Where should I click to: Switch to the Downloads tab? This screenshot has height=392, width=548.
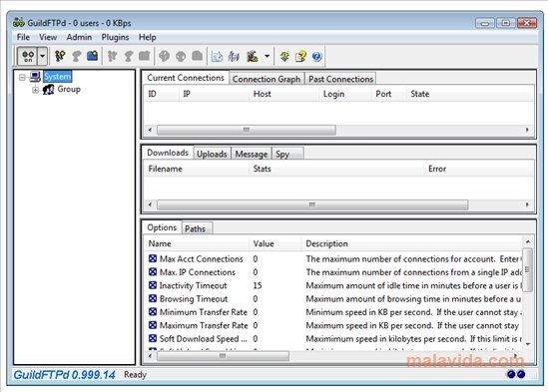(x=168, y=153)
